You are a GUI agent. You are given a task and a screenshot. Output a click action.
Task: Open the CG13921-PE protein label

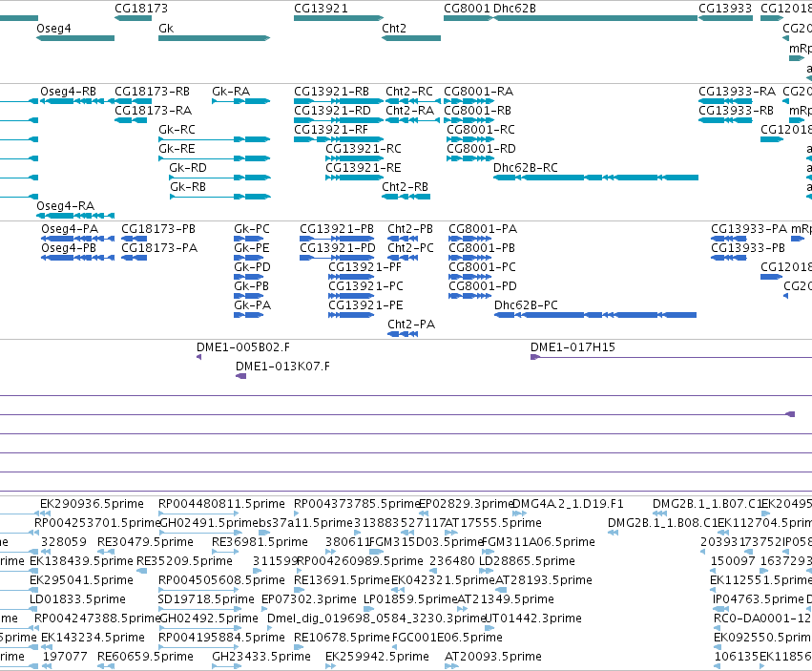365,305
